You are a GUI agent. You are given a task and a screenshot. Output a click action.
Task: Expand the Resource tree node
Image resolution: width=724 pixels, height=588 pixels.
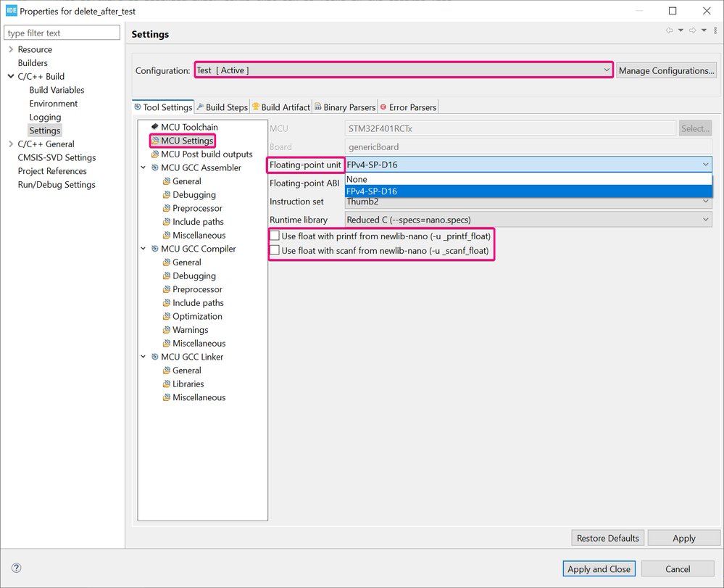point(11,49)
